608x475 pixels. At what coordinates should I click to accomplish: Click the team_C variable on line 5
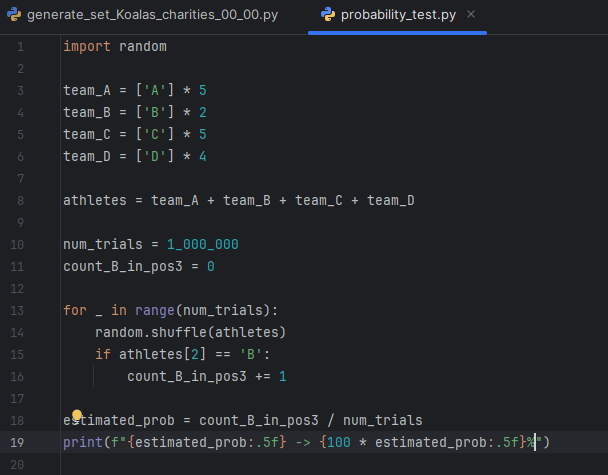pos(87,135)
